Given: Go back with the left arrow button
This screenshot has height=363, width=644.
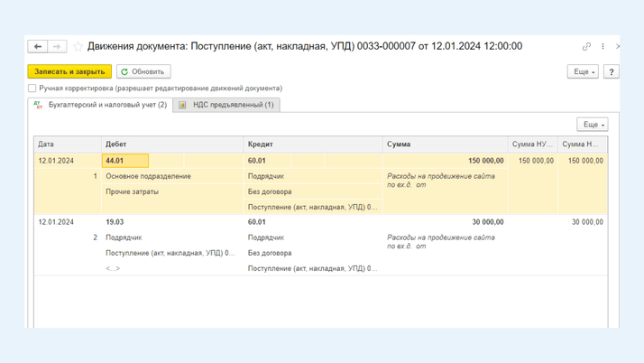Looking at the screenshot, I should [38, 46].
